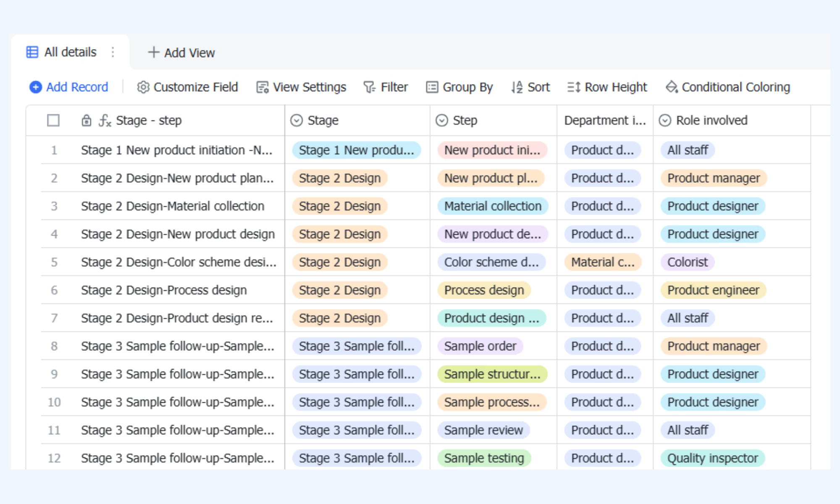
Task: Click Add View to create a view
Action: coord(181,52)
